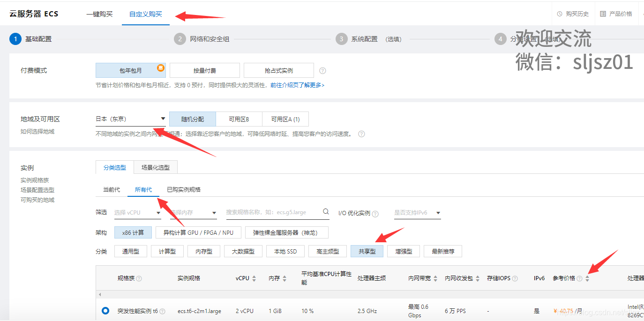The image size is (644, 321).
Task: Sort table by 内存 column arrows
Action: point(285,278)
